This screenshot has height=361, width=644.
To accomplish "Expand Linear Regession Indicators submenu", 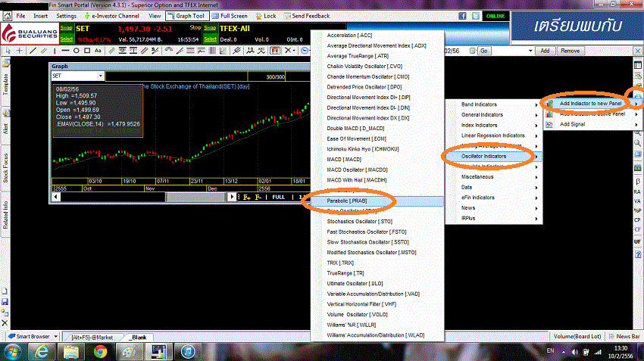I will click(494, 135).
